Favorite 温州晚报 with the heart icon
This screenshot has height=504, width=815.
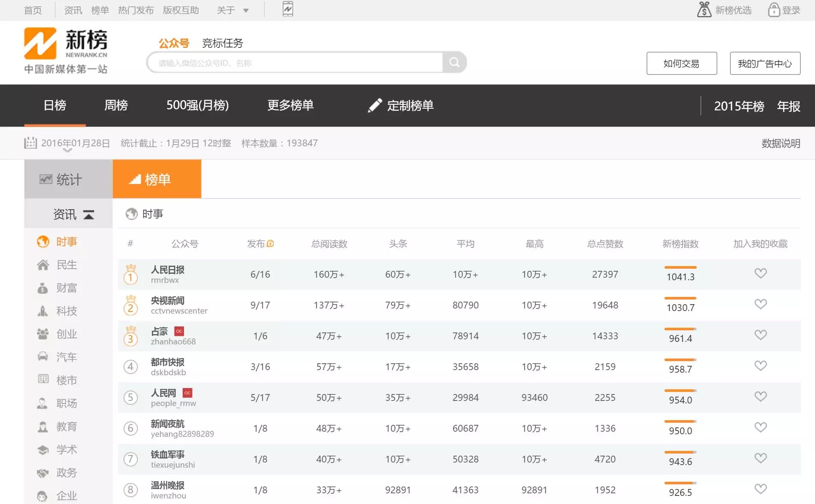pos(760,489)
